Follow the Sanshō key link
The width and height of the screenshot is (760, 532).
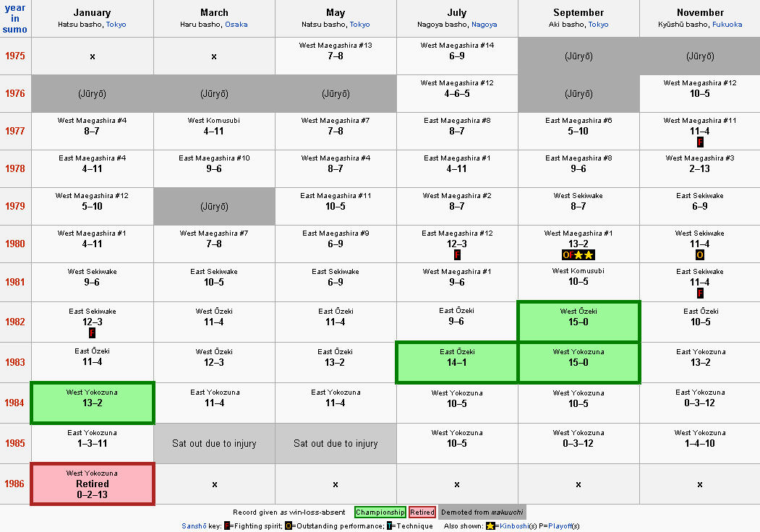194,525
